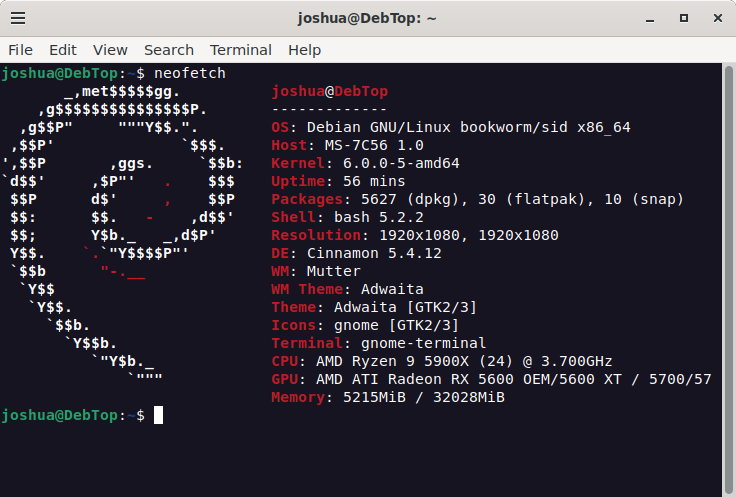Click the Packages value '5627 (dpkg)'

tap(410, 199)
